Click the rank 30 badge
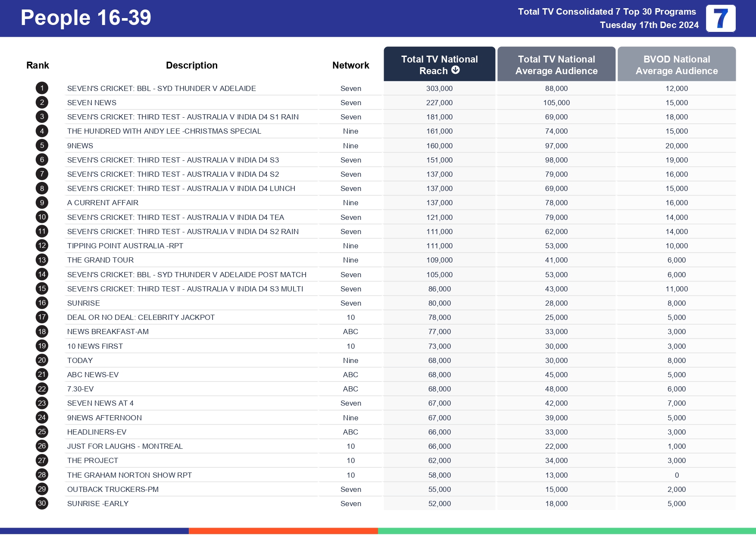756x535 pixels. tap(41, 504)
